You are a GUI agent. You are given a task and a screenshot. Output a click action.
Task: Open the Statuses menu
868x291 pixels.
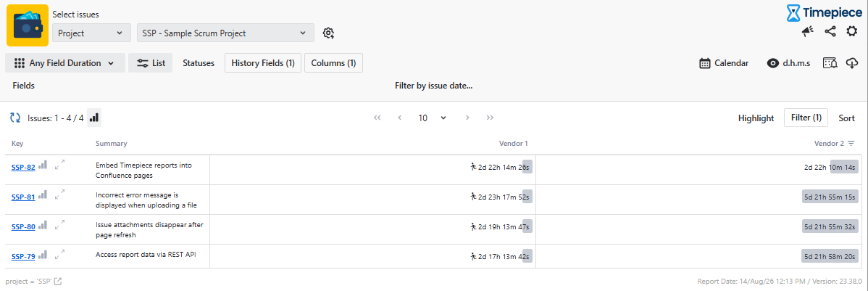[x=199, y=63]
